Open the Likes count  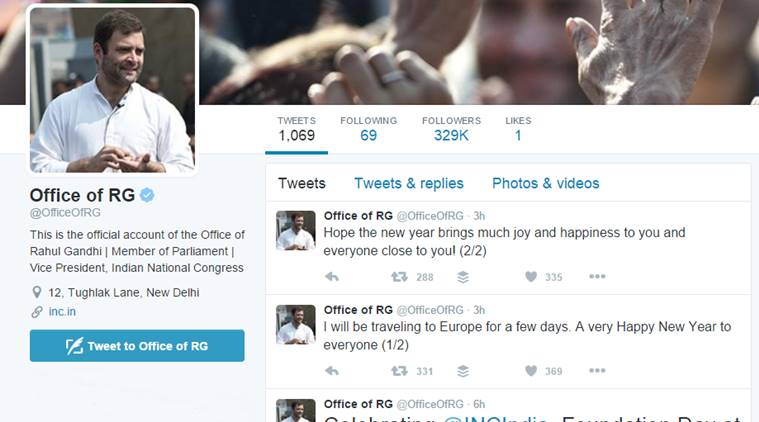point(518,129)
